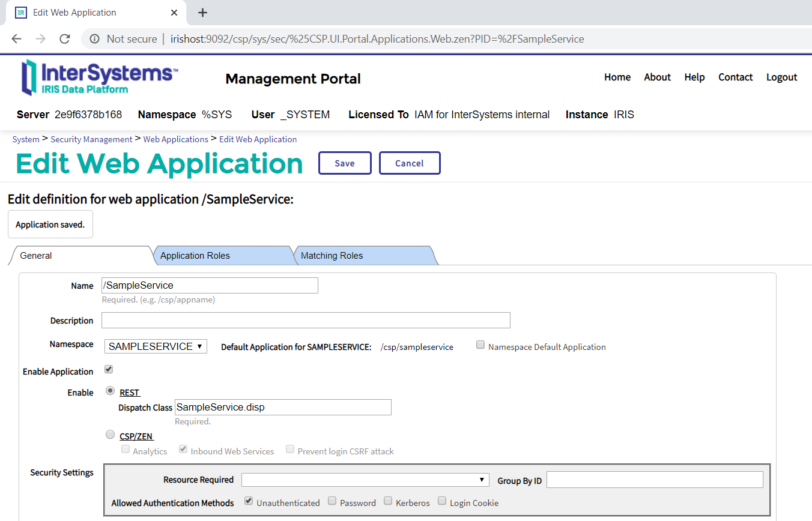812x521 pixels.
Task: Click the browser back arrow
Action: tap(17, 39)
